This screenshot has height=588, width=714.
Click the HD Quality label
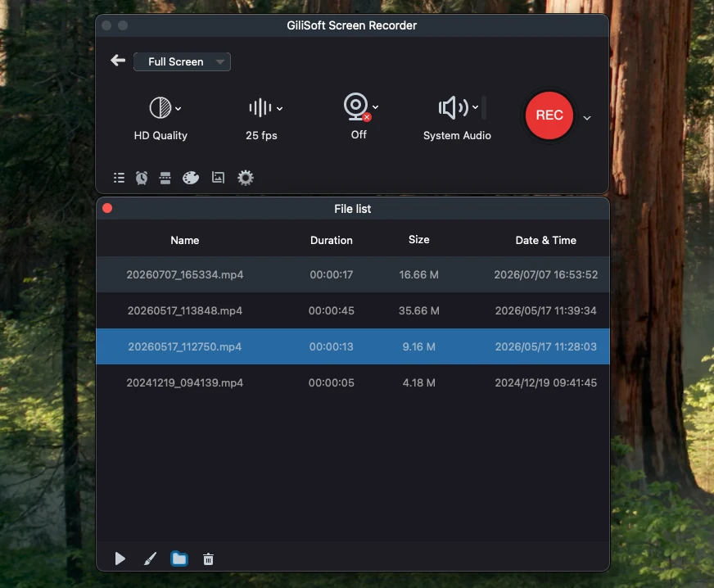(160, 136)
